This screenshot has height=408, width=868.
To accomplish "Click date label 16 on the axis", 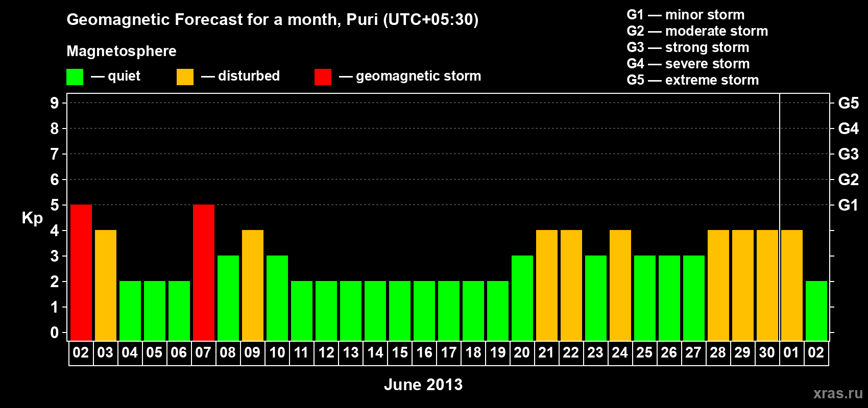I will click(424, 352).
